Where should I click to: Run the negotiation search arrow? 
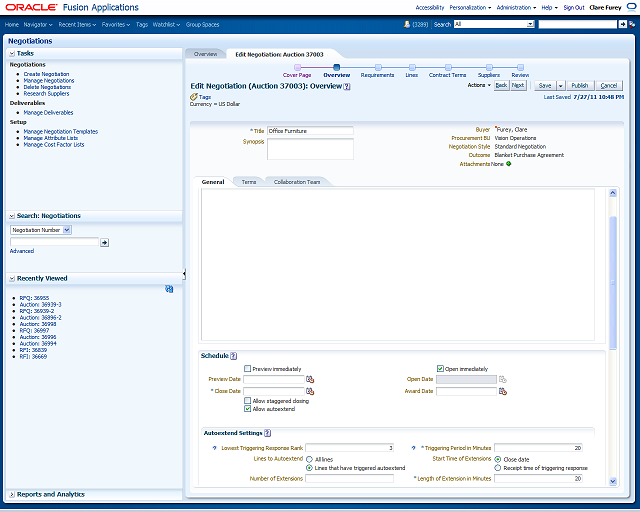[x=104, y=243]
